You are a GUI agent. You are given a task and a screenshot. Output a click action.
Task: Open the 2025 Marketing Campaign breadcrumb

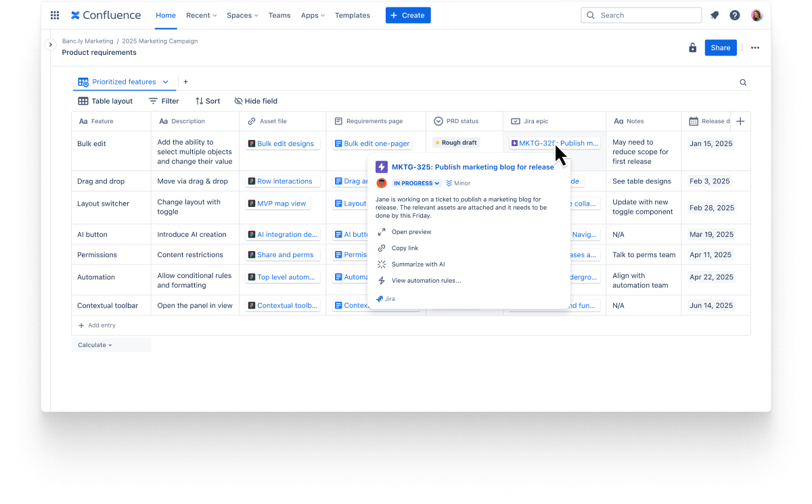click(x=160, y=41)
